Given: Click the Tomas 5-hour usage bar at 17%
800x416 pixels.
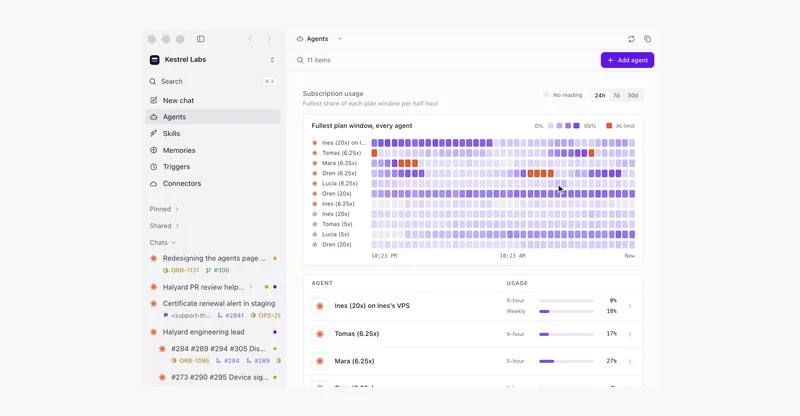Looking at the screenshot, I should pyautogui.click(x=566, y=334).
